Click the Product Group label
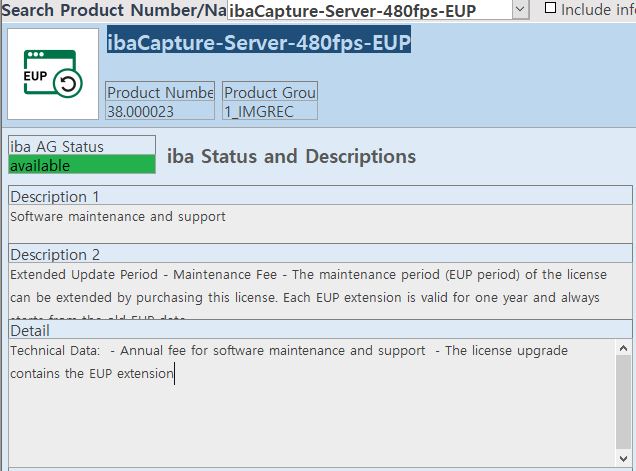The image size is (636, 471). click(x=270, y=92)
